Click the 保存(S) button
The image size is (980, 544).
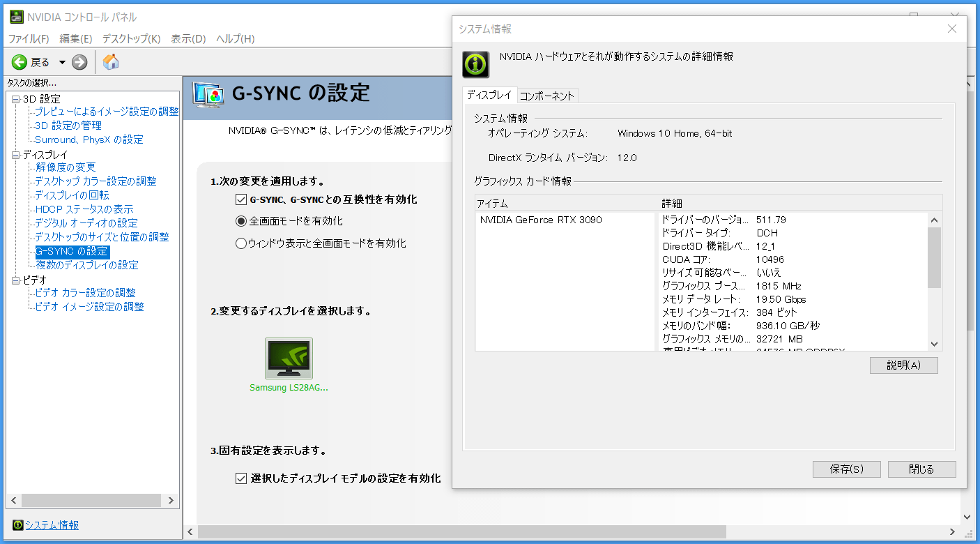pos(846,469)
